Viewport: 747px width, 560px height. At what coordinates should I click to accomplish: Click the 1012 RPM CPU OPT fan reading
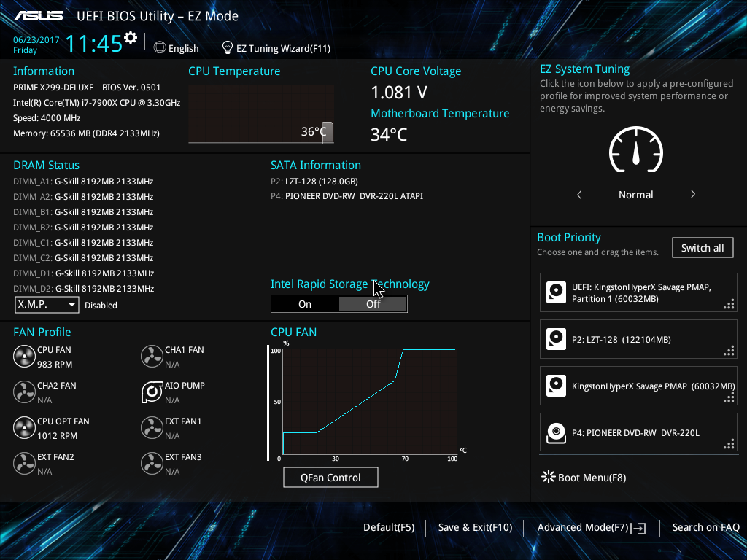pyautogui.click(x=57, y=436)
